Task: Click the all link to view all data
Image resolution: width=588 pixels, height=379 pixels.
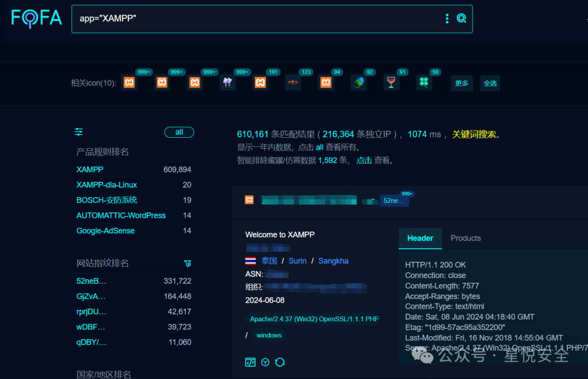Action: point(320,148)
